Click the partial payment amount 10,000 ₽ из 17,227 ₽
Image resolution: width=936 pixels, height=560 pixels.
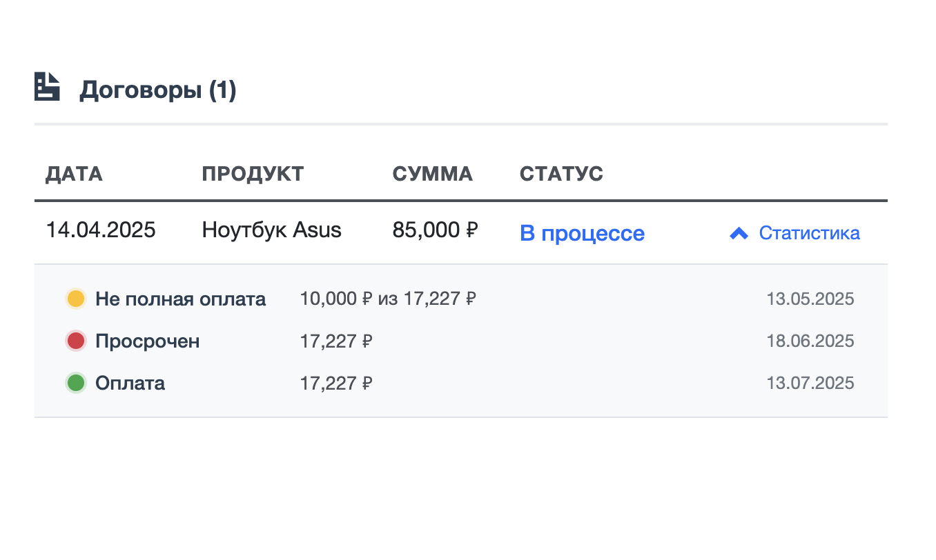pos(388,299)
